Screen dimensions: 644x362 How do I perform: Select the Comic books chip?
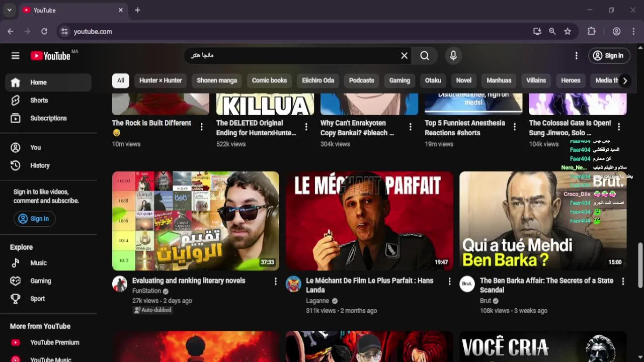pyautogui.click(x=269, y=80)
